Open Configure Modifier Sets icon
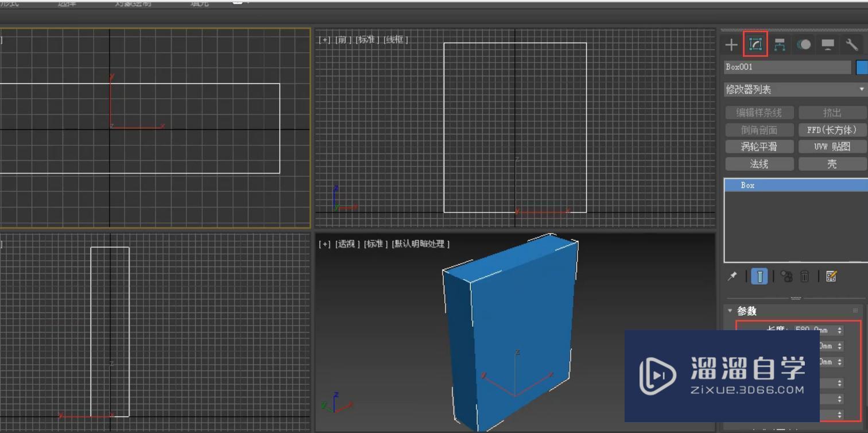 (x=831, y=276)
